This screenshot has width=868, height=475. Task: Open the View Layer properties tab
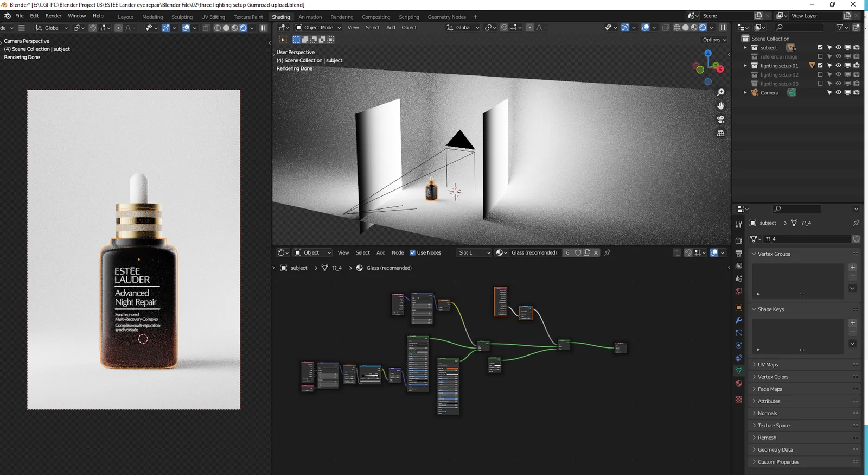[738, 266]
